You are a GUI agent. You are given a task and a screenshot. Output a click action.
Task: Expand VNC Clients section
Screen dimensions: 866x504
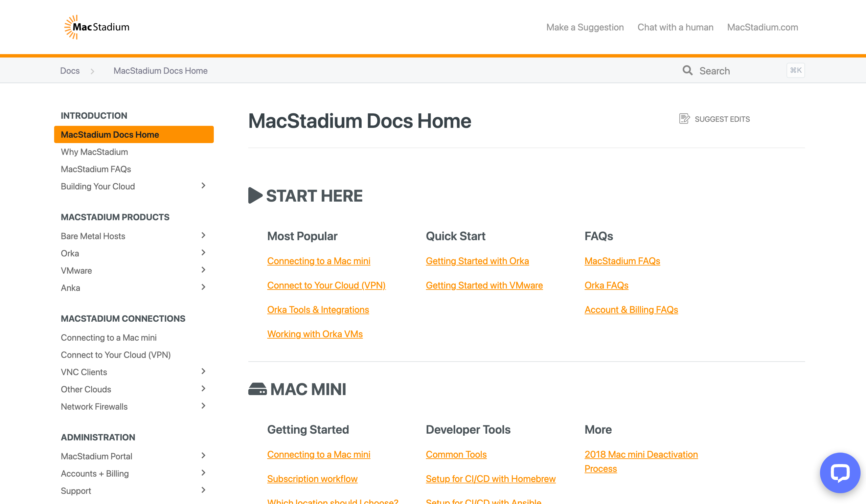tap(203, 371)
